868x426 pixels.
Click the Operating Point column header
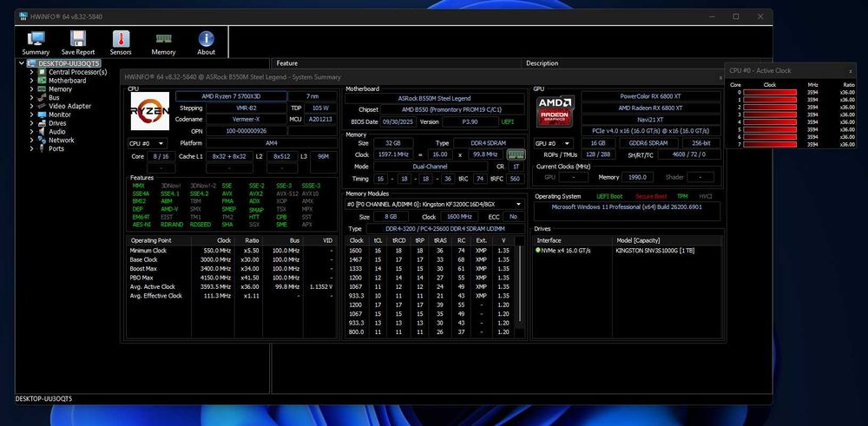pos(159,240)
